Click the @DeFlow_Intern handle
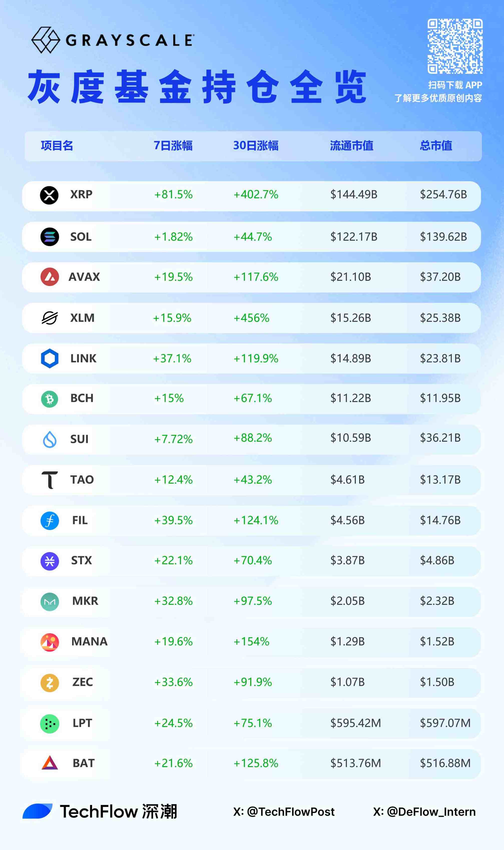 coord(424,812)
